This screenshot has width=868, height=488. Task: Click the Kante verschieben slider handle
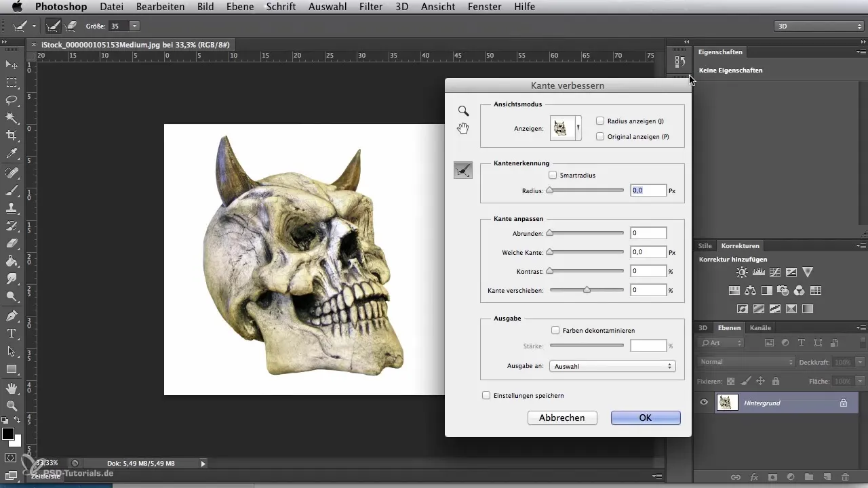click(x=587, y=290)
